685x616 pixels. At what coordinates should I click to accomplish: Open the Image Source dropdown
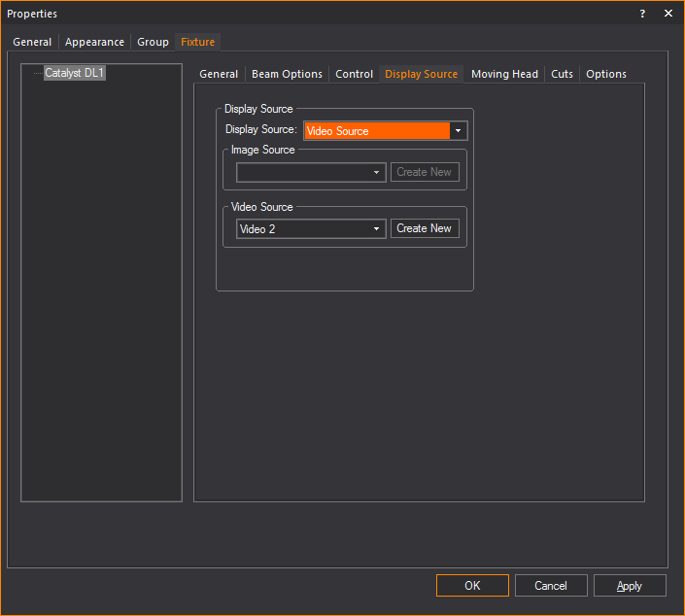(311, 172)
